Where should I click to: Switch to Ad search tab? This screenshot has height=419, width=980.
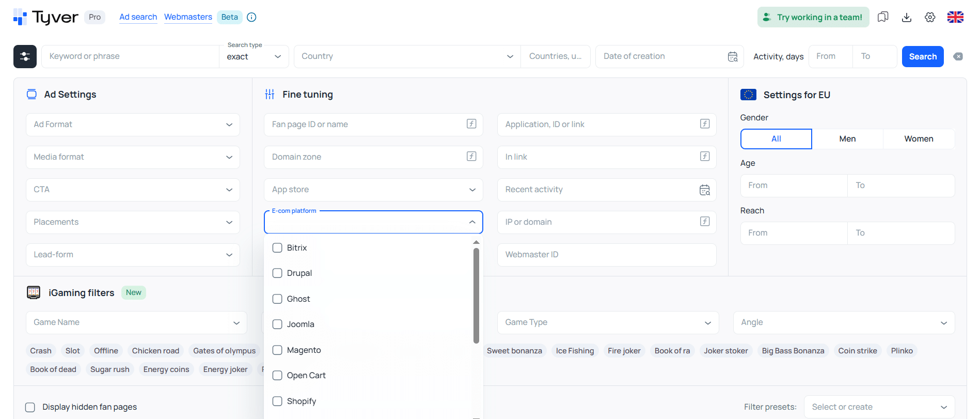click(138, 17)
